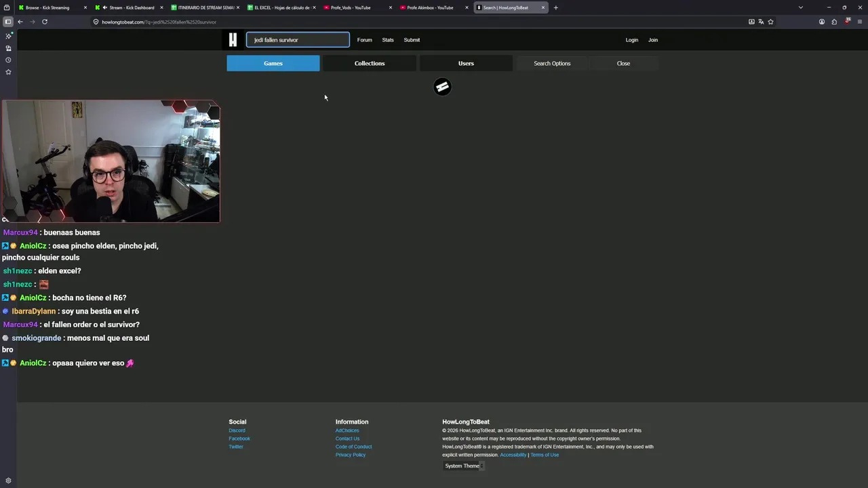Open the Contact Us link
Viewport: 868px width, 488px height.
(347, 439)
